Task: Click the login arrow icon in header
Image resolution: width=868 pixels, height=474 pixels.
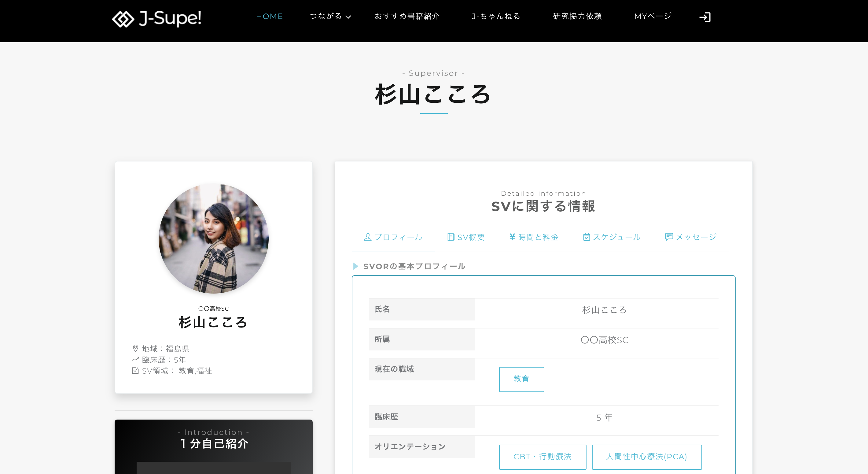Action: [705, 17]
